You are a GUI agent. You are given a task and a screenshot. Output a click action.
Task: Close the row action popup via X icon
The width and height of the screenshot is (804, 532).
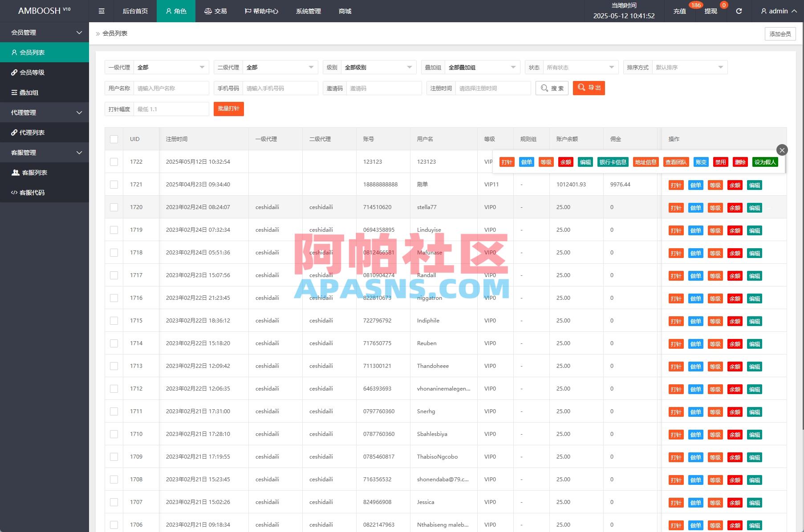click(x=782, y=150)
